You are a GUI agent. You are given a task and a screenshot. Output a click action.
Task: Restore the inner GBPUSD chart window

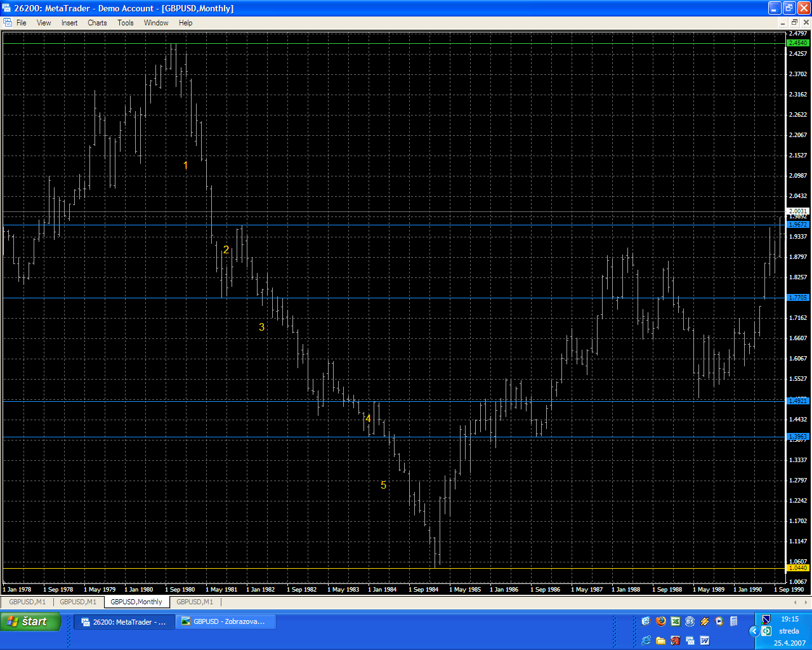pyautogui.click(x=794, y=22)
